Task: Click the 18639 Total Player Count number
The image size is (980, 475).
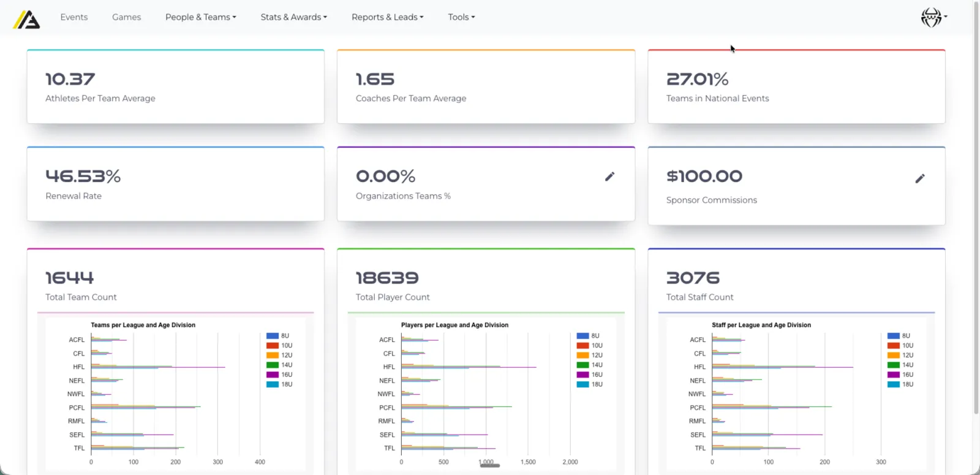Action: click(387, 278)
